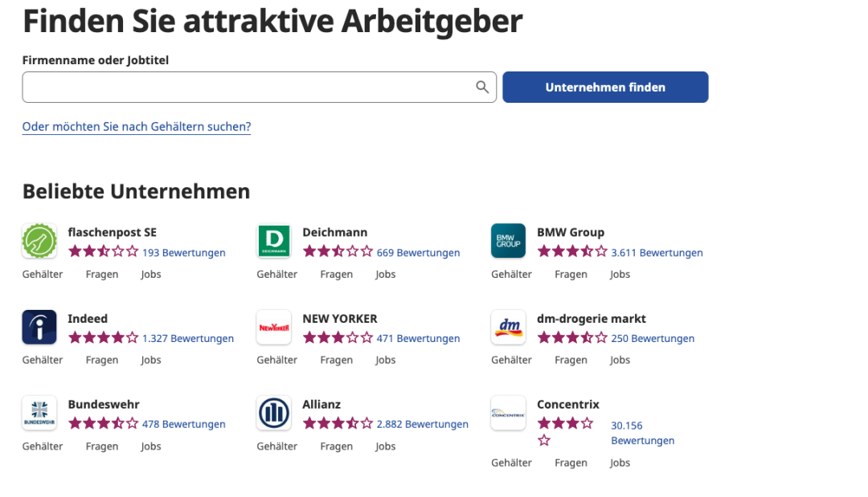Follow the salary search link below input
Viewport: 868px width, 497px height.
[x=137, y=127]
